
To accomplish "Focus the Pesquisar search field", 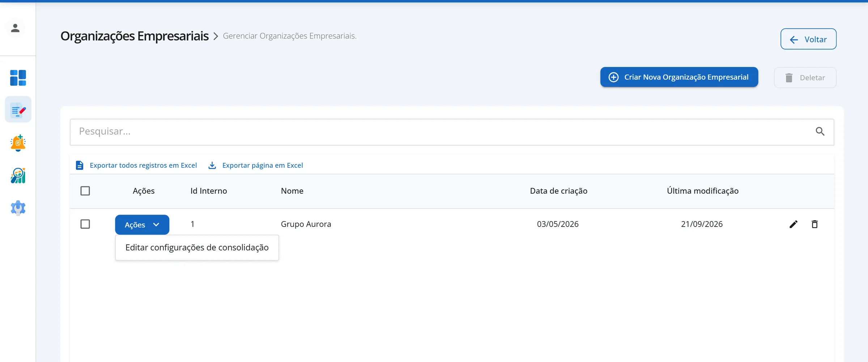I will click(x=452, y=132).
